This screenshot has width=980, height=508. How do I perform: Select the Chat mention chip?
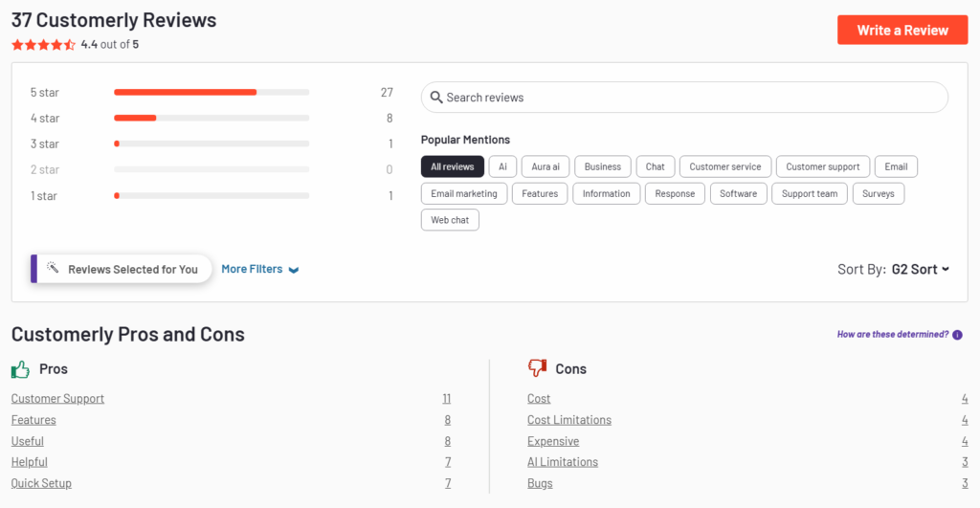tap(655, 166)
